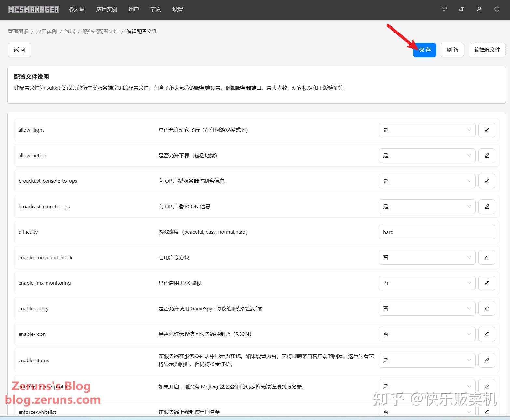This screenshot has height=420, width=510.
Task: Open broadcast-console-to-ops dropdown
Action: (427, 181)
